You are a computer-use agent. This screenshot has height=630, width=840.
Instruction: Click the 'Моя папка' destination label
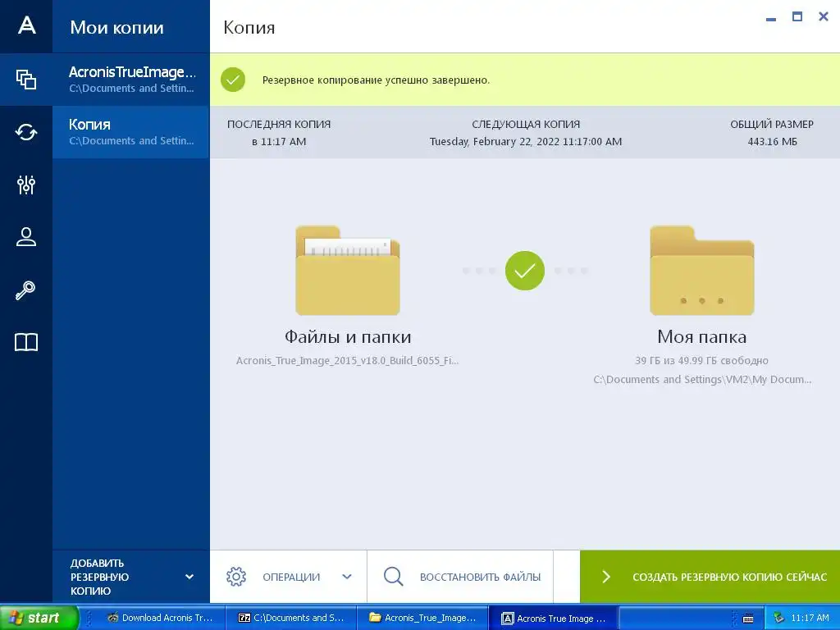pyautogui.click(x=702, y=337)
